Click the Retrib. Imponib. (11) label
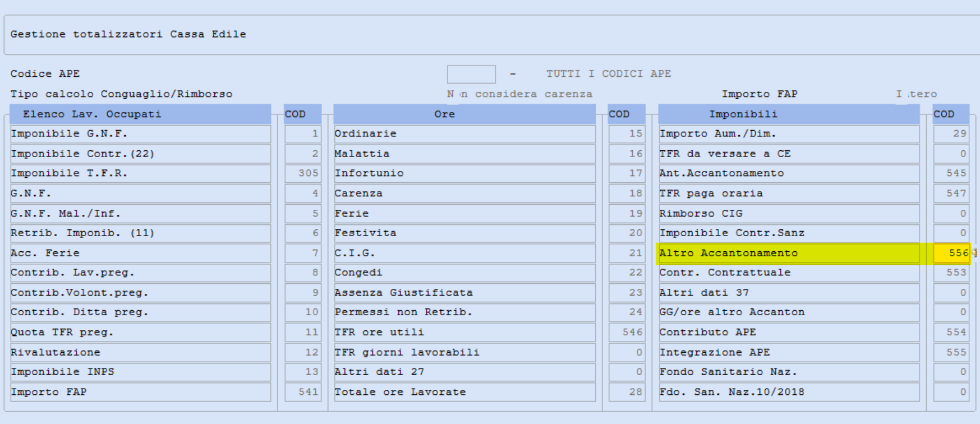This screenshot has width=980, height=424. [x=140, y=233]
